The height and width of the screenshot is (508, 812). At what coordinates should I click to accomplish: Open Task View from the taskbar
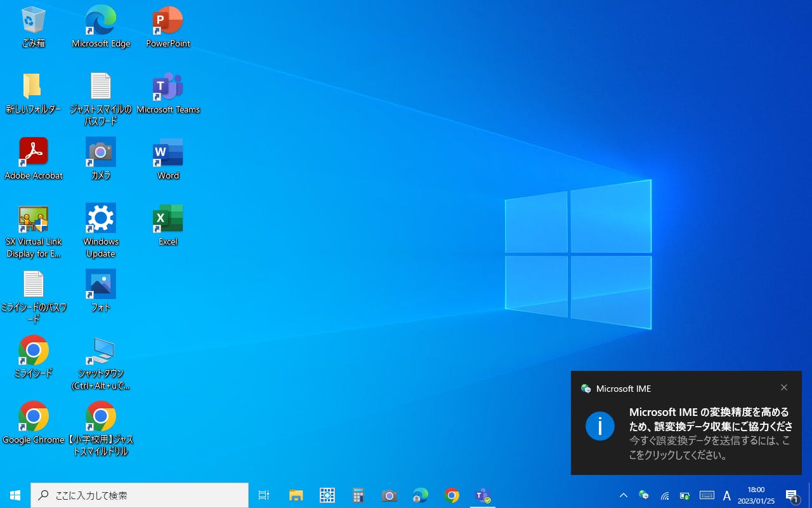(x=264, y=495)
